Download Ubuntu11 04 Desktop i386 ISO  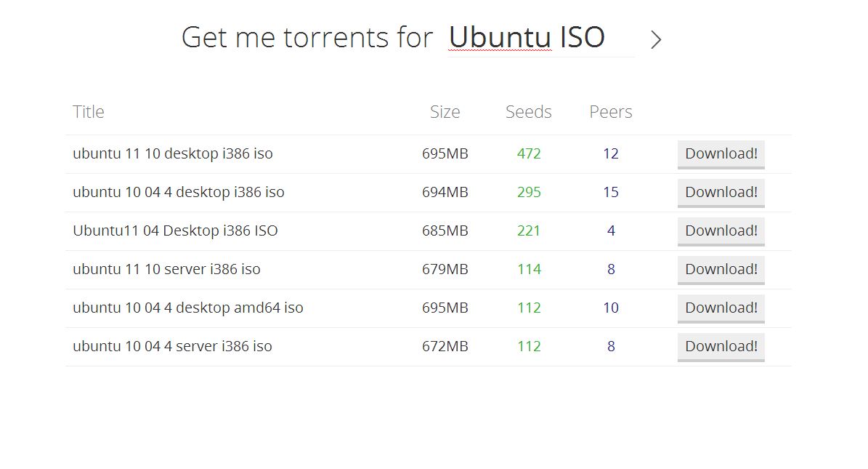[721, 231]
